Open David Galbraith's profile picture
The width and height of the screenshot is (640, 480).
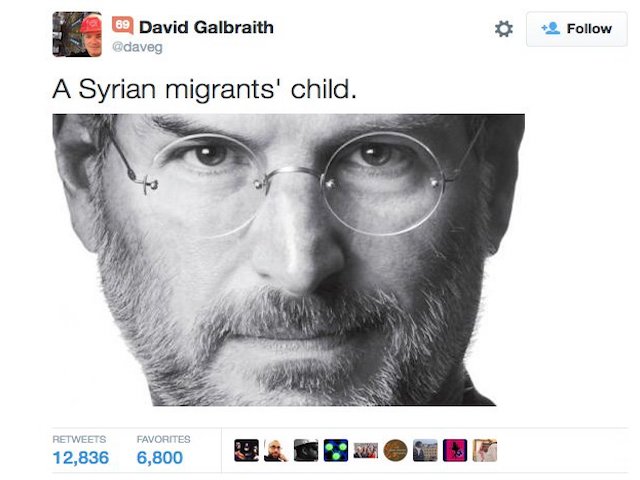[x=77, y=34]
